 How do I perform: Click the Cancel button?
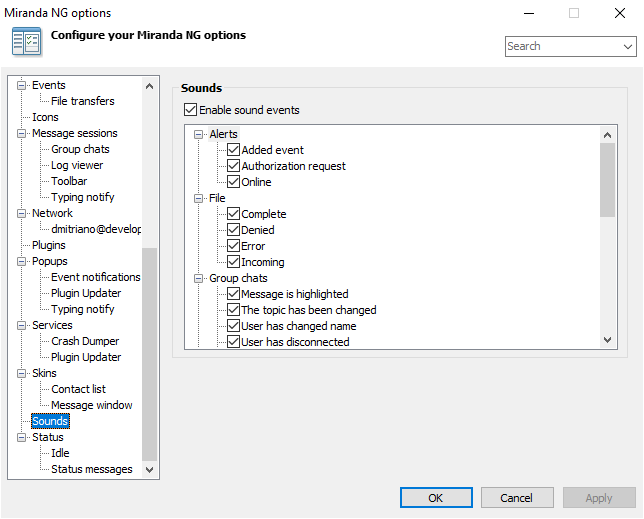(517, 498)
